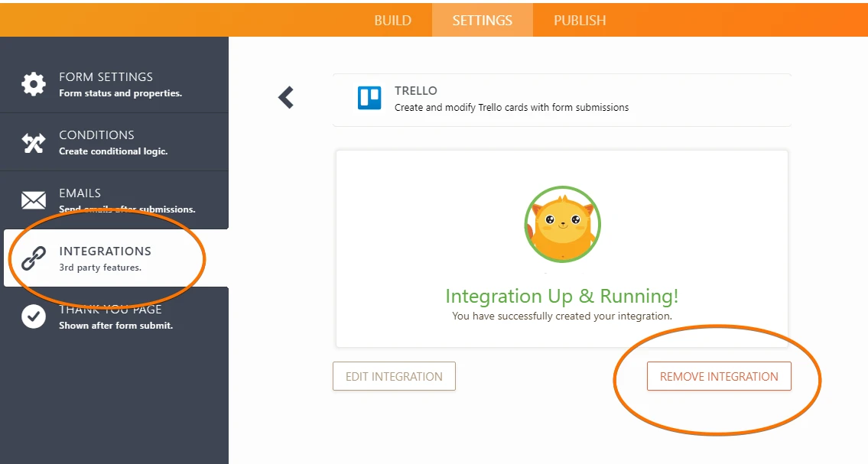Click 'Create and modify Trello cards' description

(512, 107)
